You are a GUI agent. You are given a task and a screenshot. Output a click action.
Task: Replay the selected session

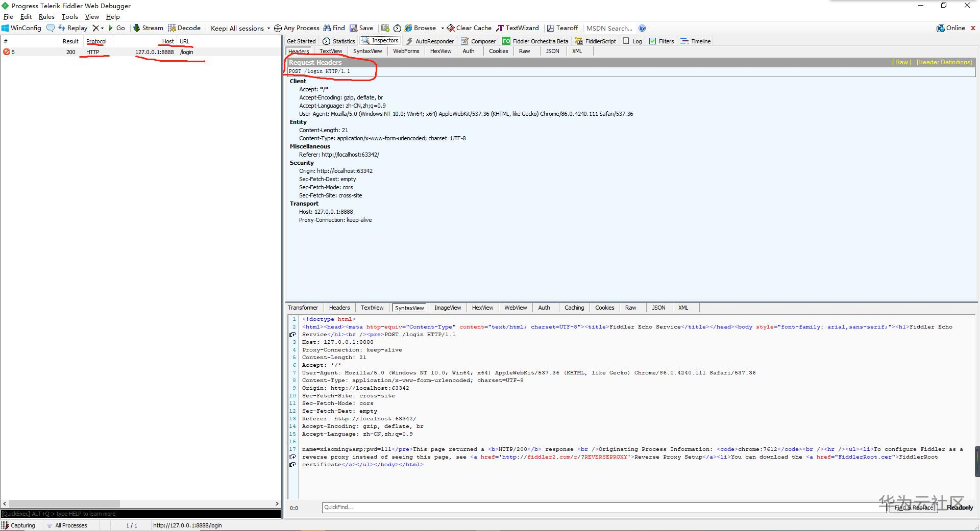(x=73, y=28)
